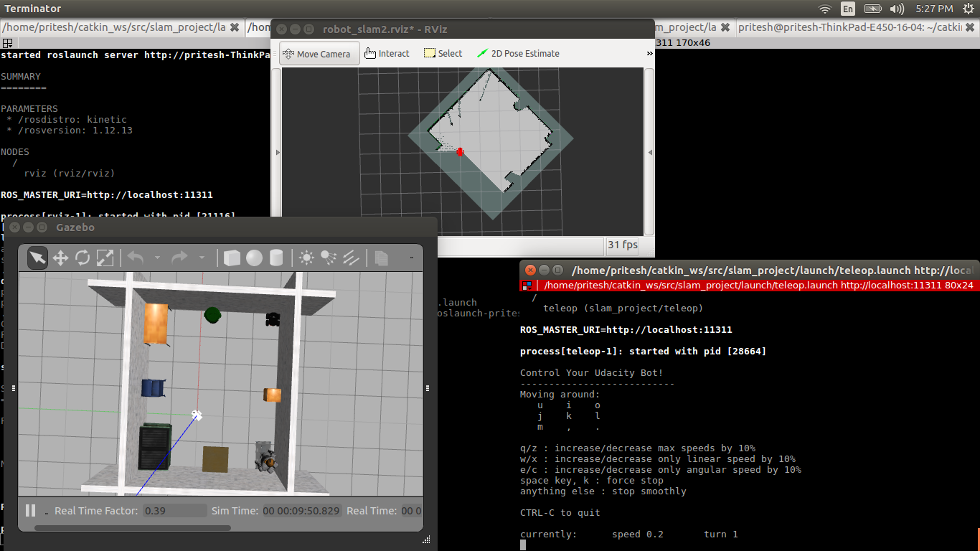Choose the selection arrow mode in Gazebo
Viewport: 980px width, 551px height.
[x=37, y=258]
